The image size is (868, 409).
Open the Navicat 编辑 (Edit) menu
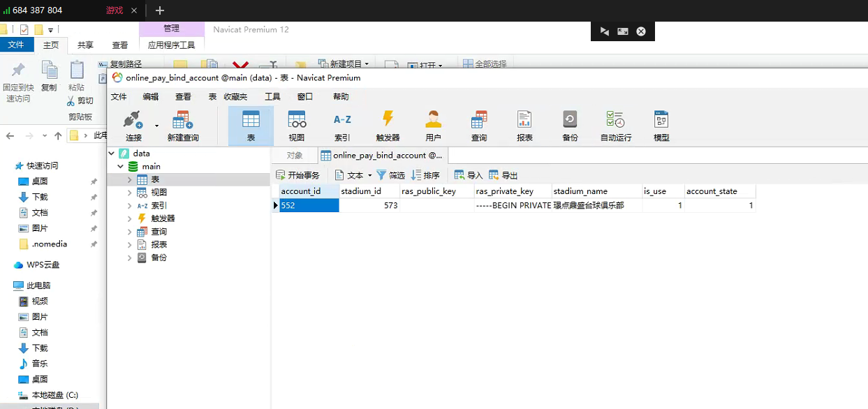click(151, 97)
